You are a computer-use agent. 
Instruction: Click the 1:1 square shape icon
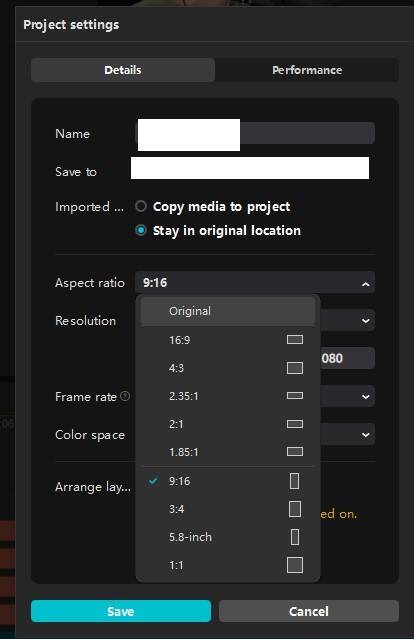pyautogui.click(x=295, y=565)
